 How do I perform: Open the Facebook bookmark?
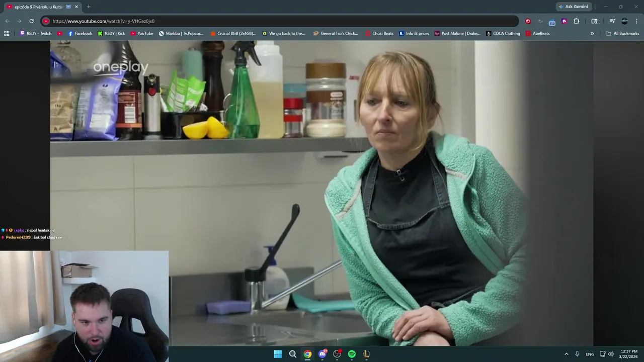(80, 34)
